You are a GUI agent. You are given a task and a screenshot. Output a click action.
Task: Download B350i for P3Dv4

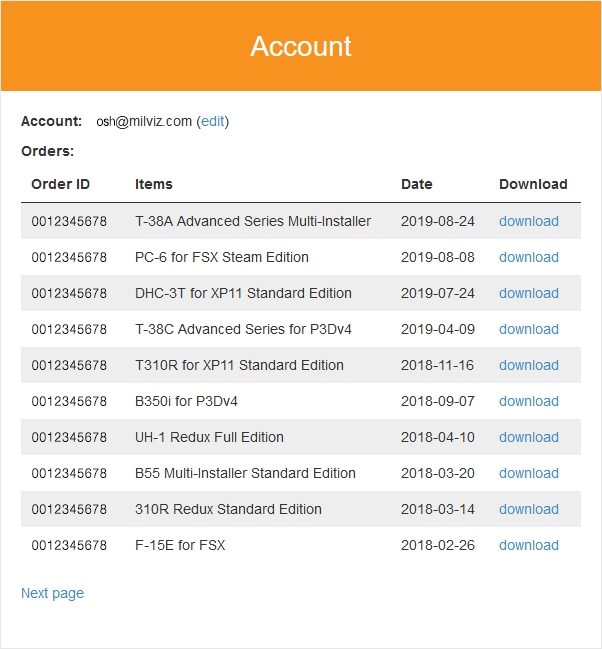(528, 401)
